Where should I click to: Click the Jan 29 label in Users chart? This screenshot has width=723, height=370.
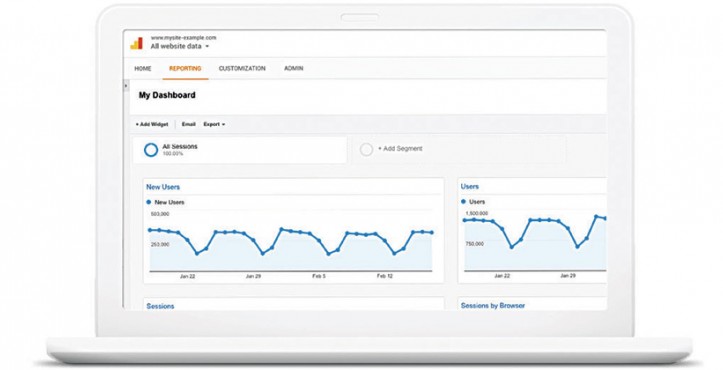568,275
